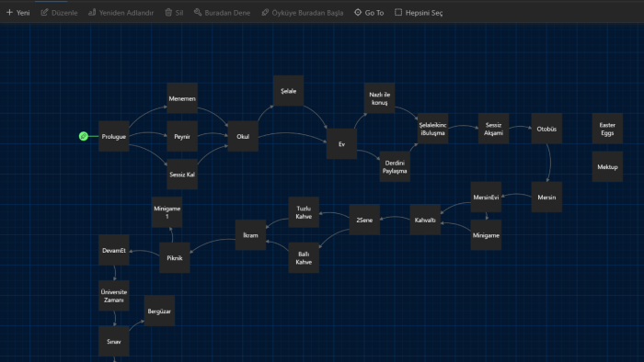This screenshot has width=644, height=362.
Task: Select the Şelale passage
Action: pyautogui.click(x=288, y=91)
